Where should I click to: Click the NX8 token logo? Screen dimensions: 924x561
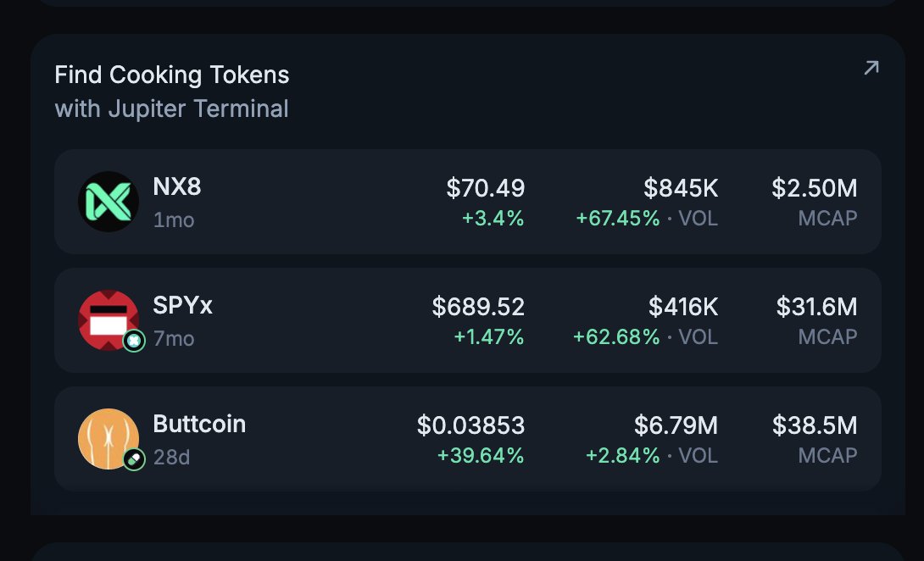109,202
